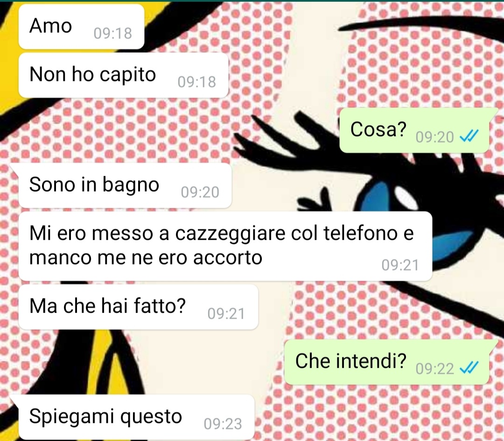Select the "Spiegami questo" message
This screenshot has height=441, width=504.
pos(137,417)
